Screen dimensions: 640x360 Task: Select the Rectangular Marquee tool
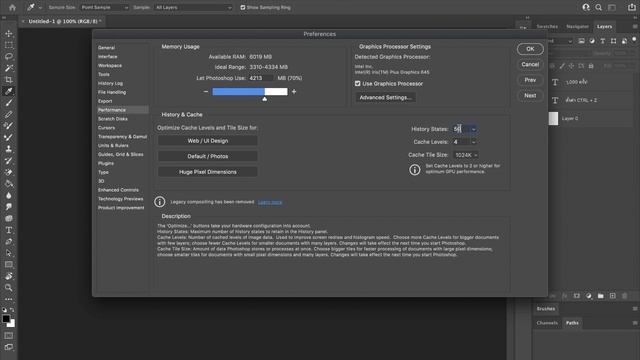(x=9, y=45)
